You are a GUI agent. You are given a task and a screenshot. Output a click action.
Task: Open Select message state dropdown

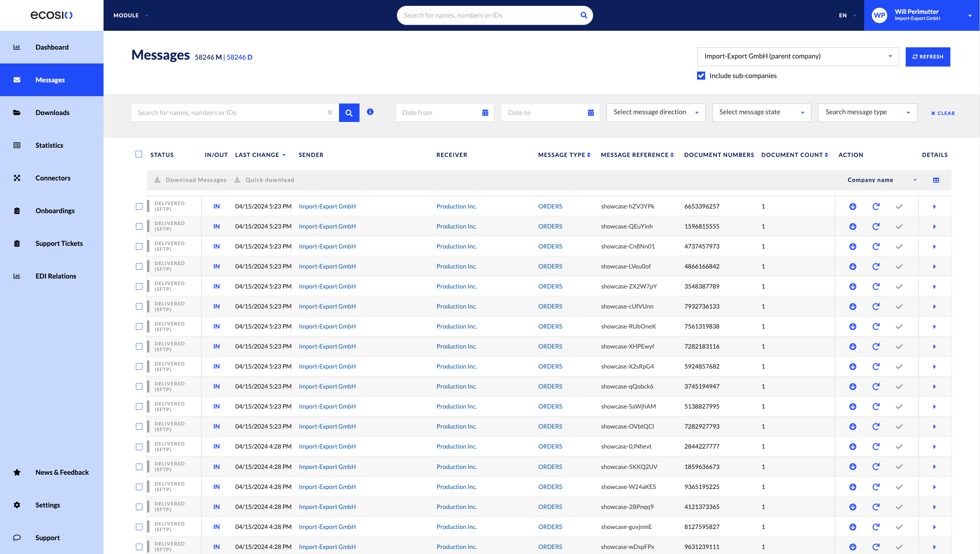point(762,112)
